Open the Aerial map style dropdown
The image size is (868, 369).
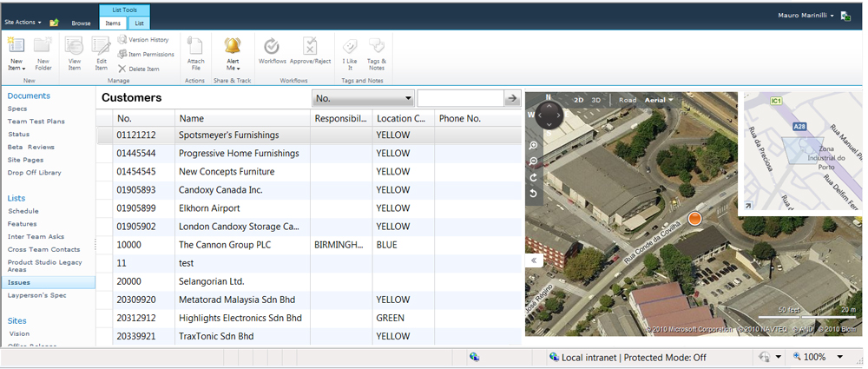(659, 101)
